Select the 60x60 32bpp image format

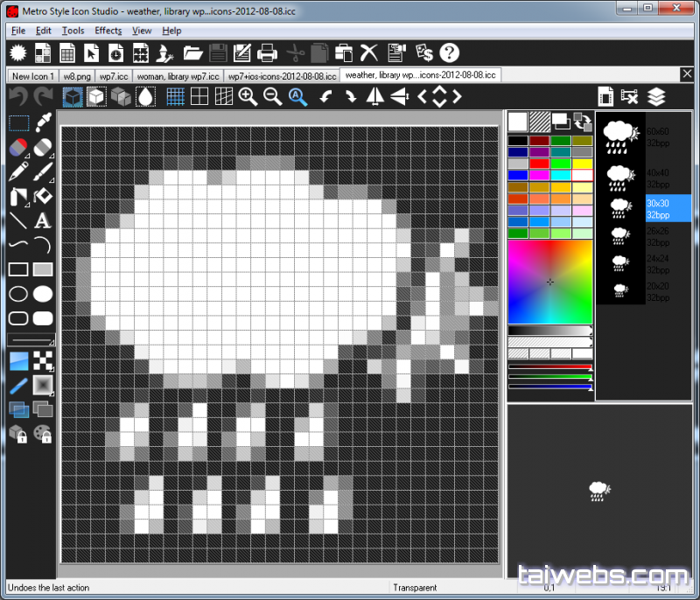pyautogui.click(x=656, y=136)
